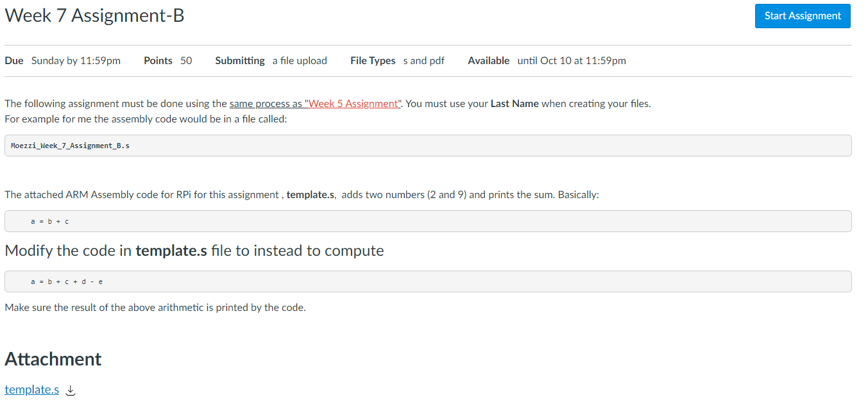This screenshot has width=868, height=402.
Task: Click the "Due Sunday by 11:59pm" text
Action: tap(63, 61)
